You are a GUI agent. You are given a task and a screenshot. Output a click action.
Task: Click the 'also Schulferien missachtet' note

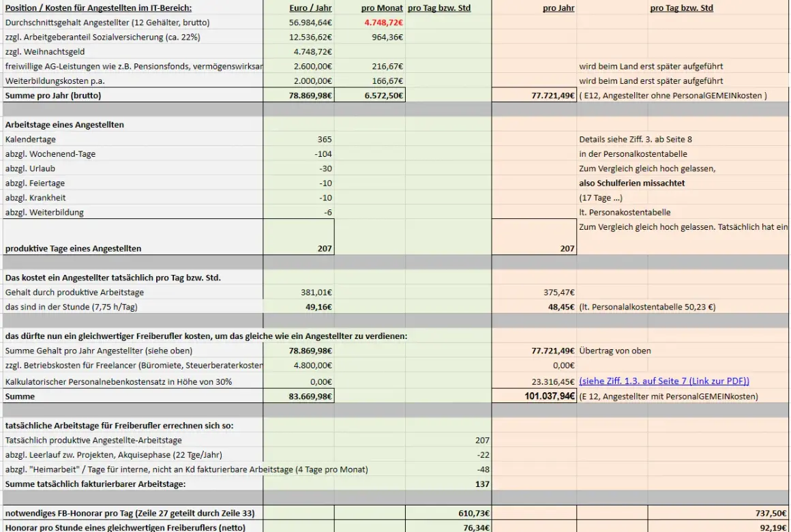click(x=631, y=183)
